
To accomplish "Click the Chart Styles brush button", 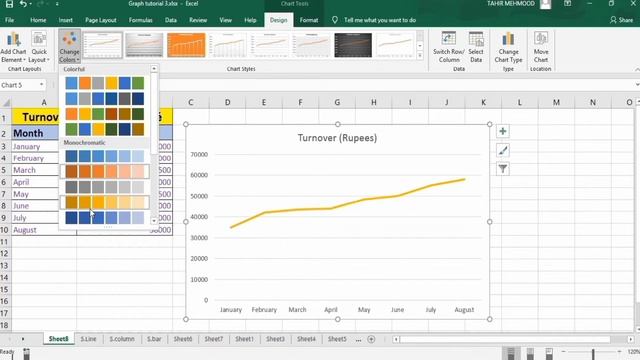I will 503,150.
